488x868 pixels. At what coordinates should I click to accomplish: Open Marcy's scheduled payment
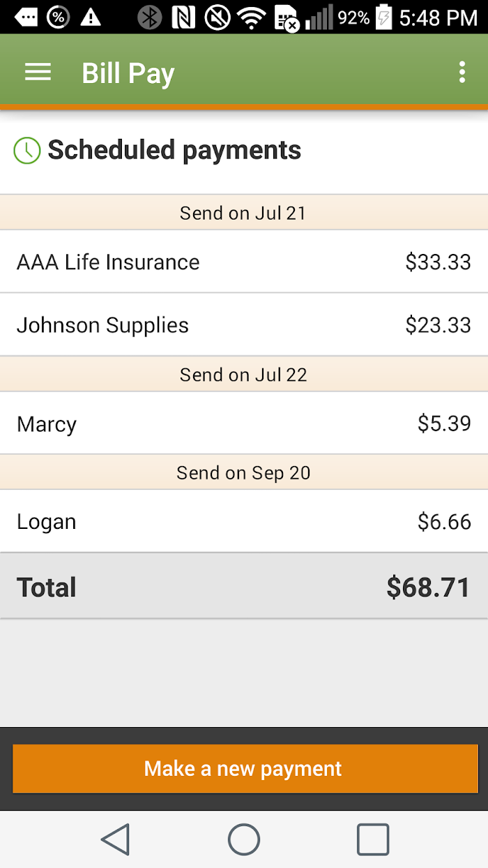tap(244, 424)
